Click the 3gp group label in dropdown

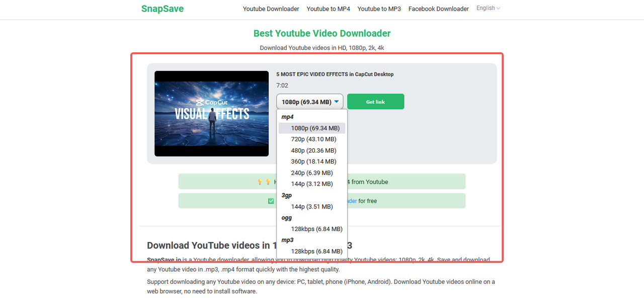pyautogui.click(x=287, y=195)
